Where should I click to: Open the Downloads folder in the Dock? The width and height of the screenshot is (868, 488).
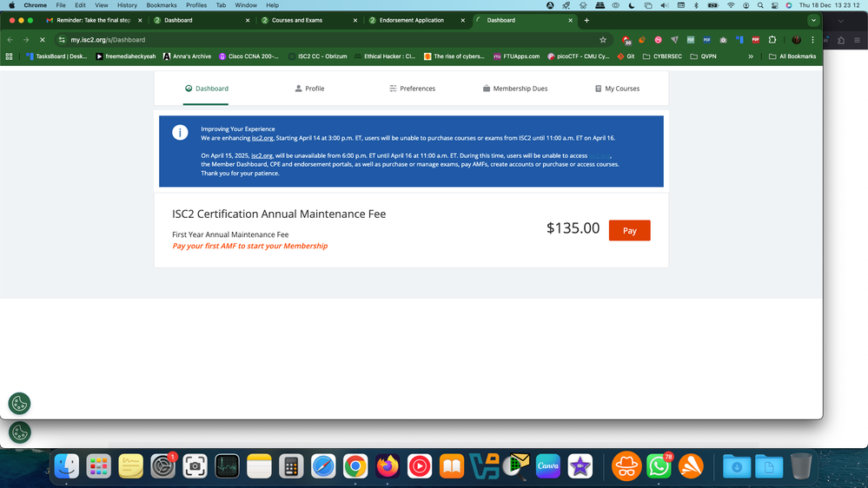[x=737, y=466]
